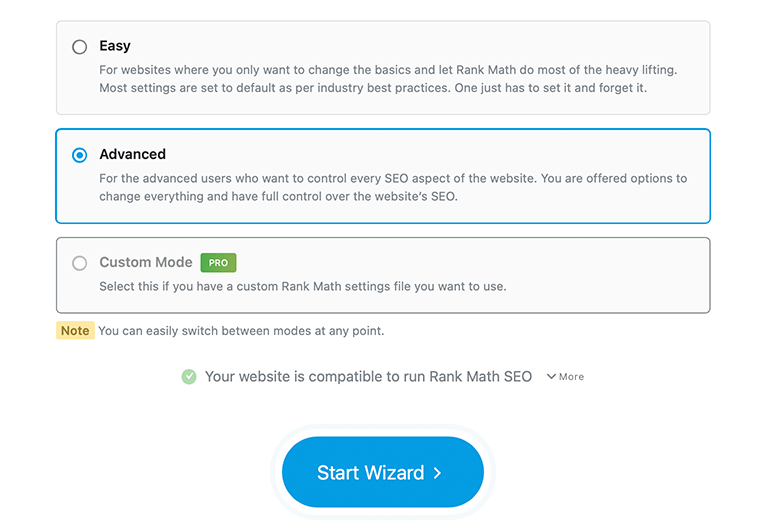Click the Easy option title
The height and width of the screenshot is (525, 760).
(x=115, y=46)
